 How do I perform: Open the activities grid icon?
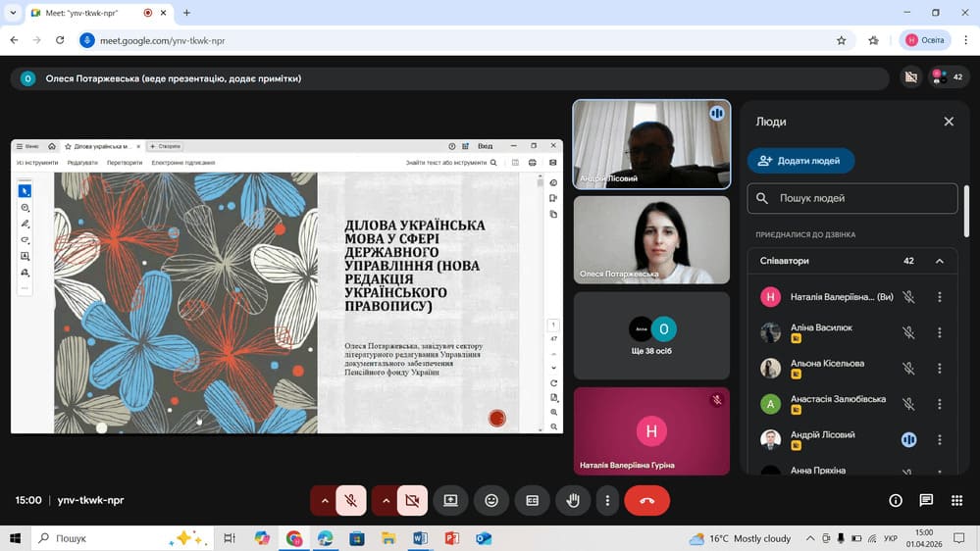[x=956, y=500]
